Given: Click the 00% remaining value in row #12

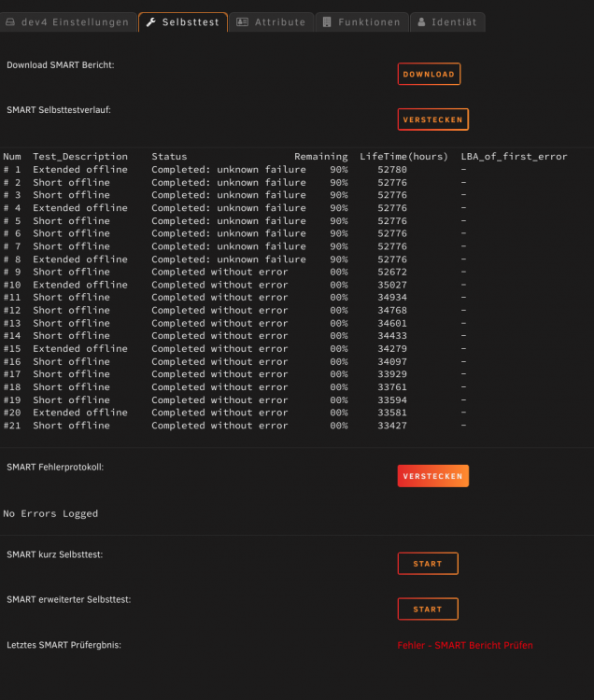Looking at the screenshot, I should [339, 310].
